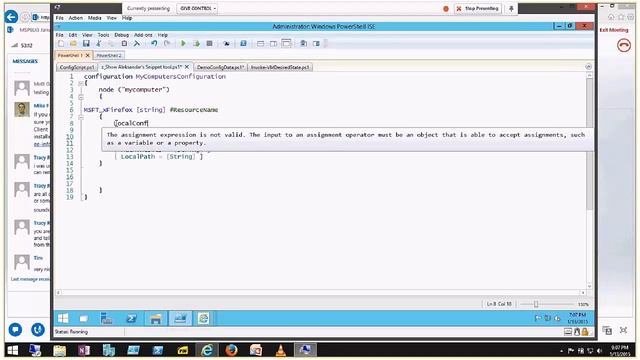Click the host Windows Start button
This screenshot has height=360, width=640.
coord(13,350)
